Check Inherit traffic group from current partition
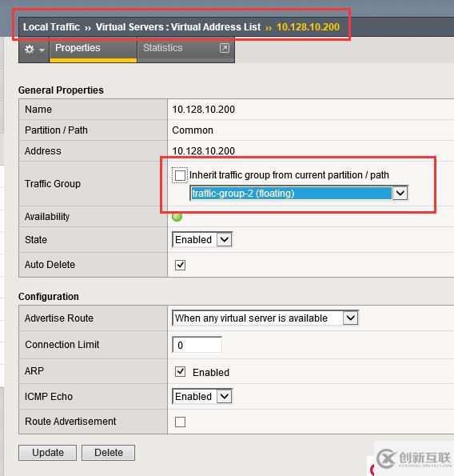This screenshot has height=476, width=454. coord(180,175)
